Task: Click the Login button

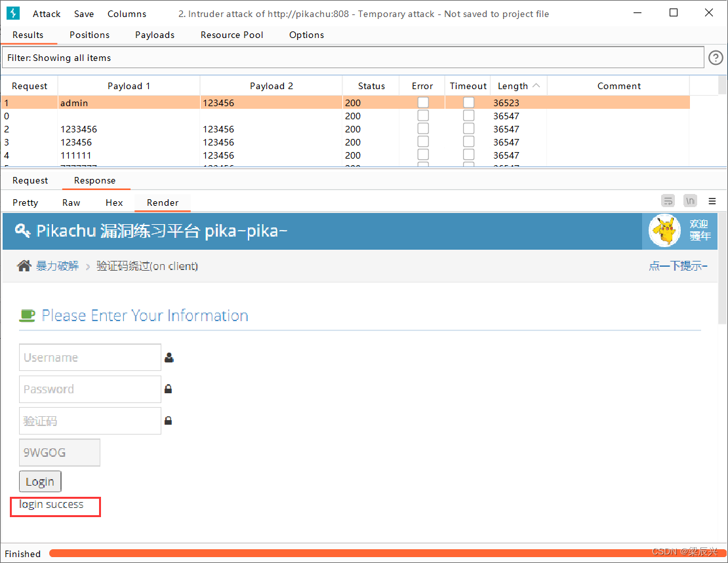Action: tap(40, 481)
